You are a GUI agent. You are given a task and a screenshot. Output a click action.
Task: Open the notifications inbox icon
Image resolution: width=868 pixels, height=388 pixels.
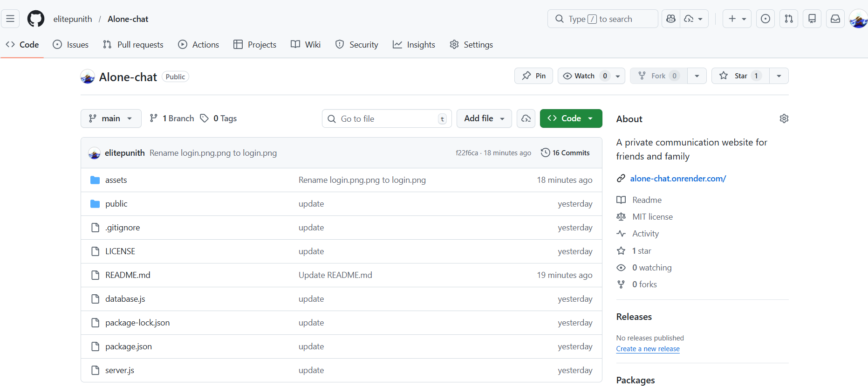tap(835, 19)
